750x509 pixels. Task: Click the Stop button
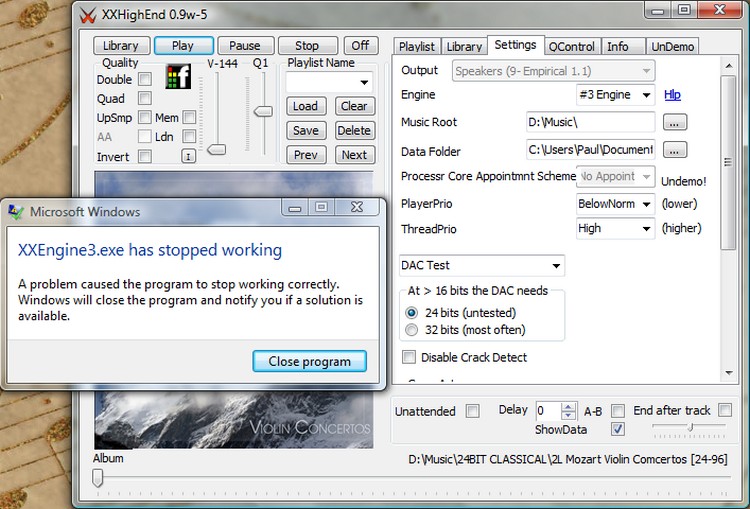[307, 45]
